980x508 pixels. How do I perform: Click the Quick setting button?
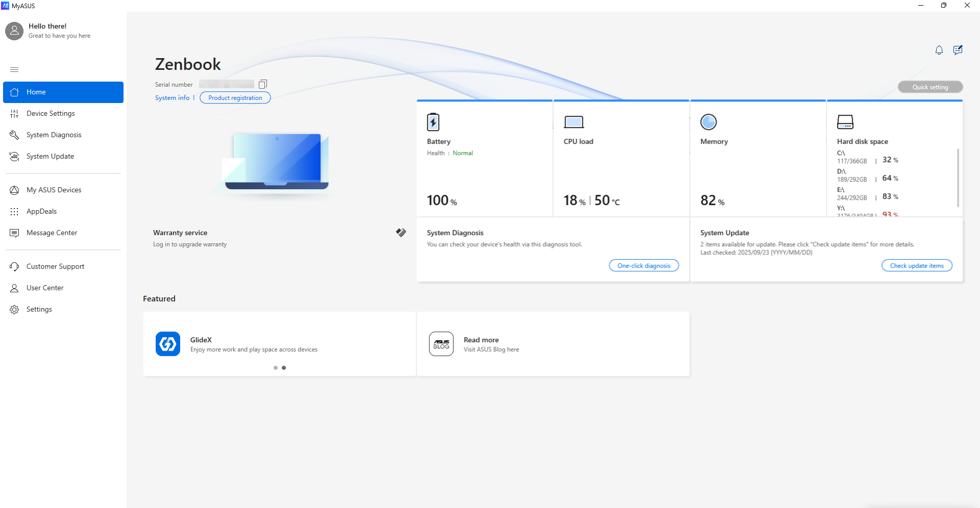pyautogui.click(x=930, y=87)
